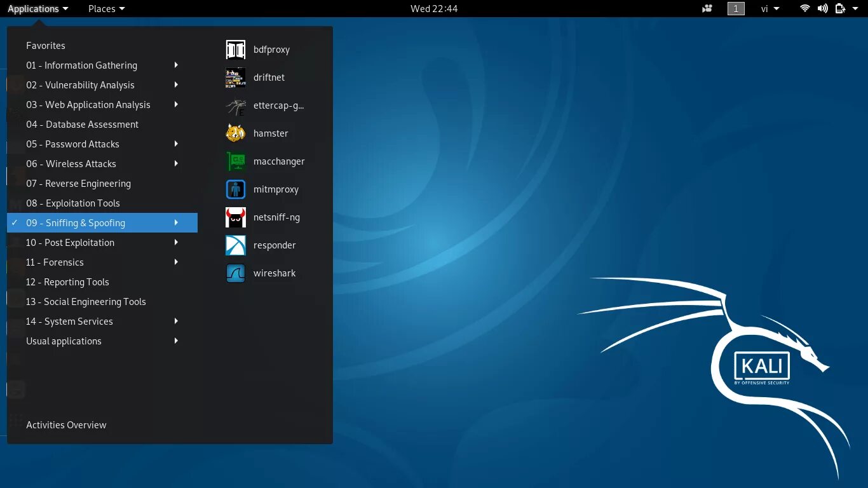
Task: Select highlighted 09 - Sniffing & Spoofing
Action: coord(102,223)
